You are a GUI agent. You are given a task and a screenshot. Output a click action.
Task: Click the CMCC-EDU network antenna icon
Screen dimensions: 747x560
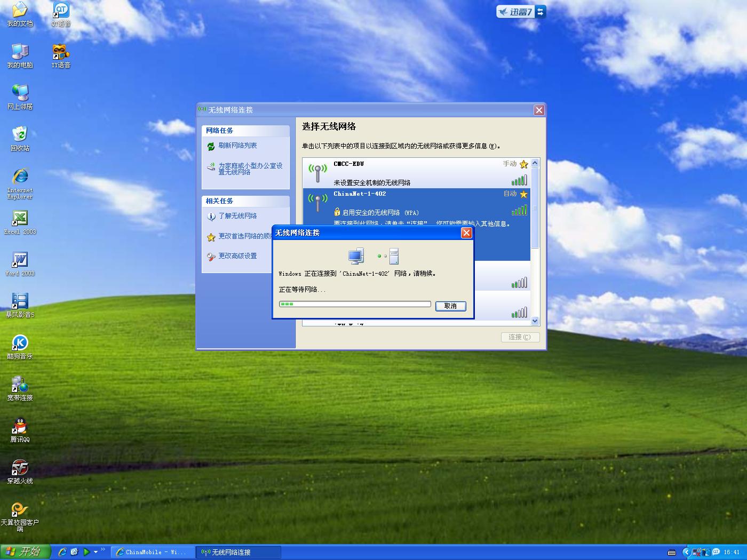click(317, 172)
